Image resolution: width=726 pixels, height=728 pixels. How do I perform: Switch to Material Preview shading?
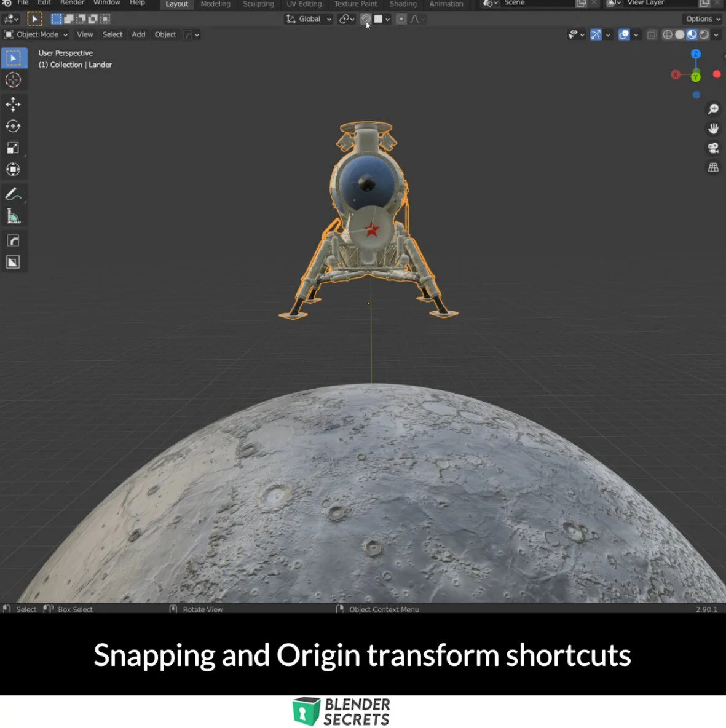(x=692, y=35)
